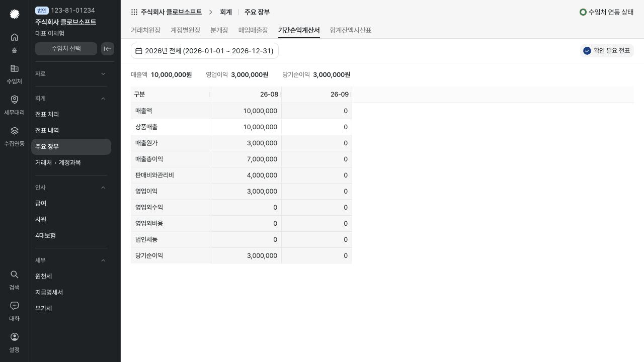
Task: Click the 26-08 column header
Action: tap(246, 95)
